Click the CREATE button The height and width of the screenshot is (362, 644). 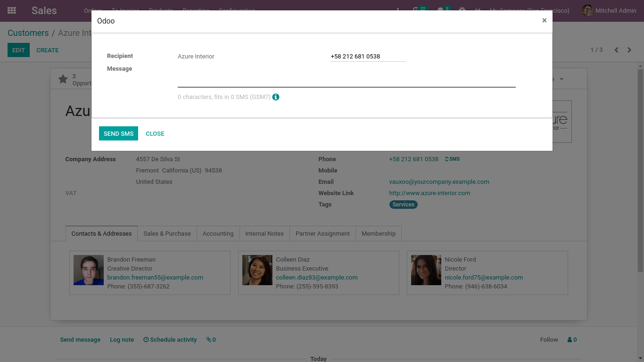[x=48, y=50]
